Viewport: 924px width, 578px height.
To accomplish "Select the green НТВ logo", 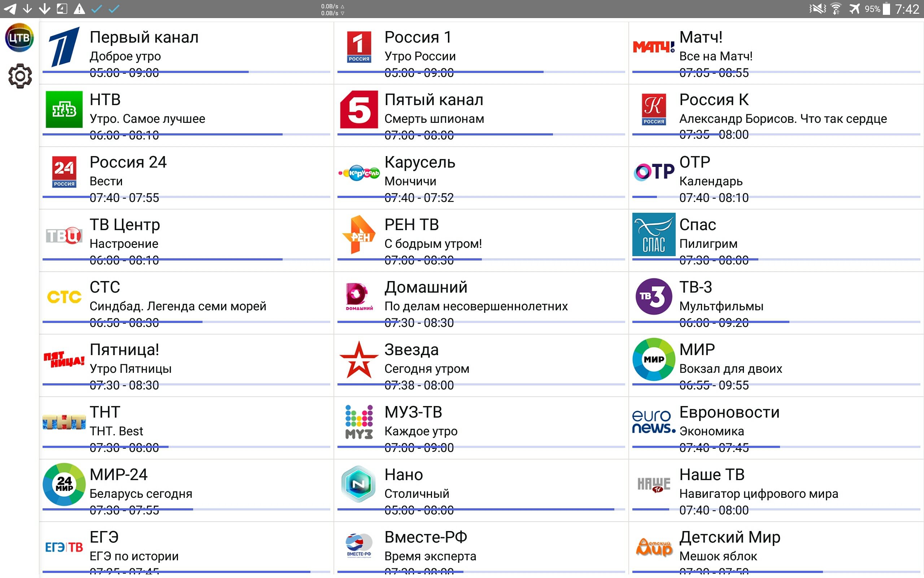I will pos(64,109).
